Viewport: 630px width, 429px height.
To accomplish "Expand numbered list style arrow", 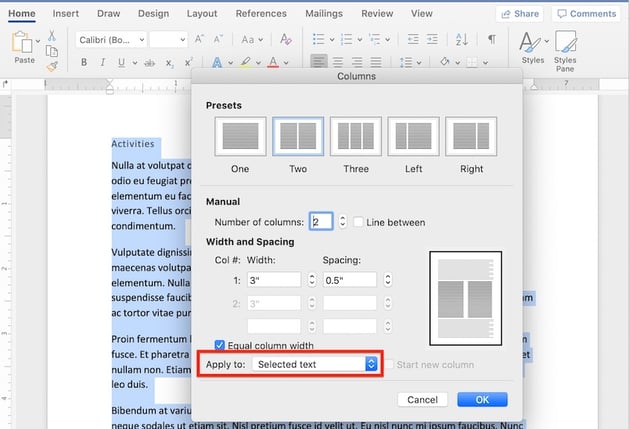I will pos(360,40).
